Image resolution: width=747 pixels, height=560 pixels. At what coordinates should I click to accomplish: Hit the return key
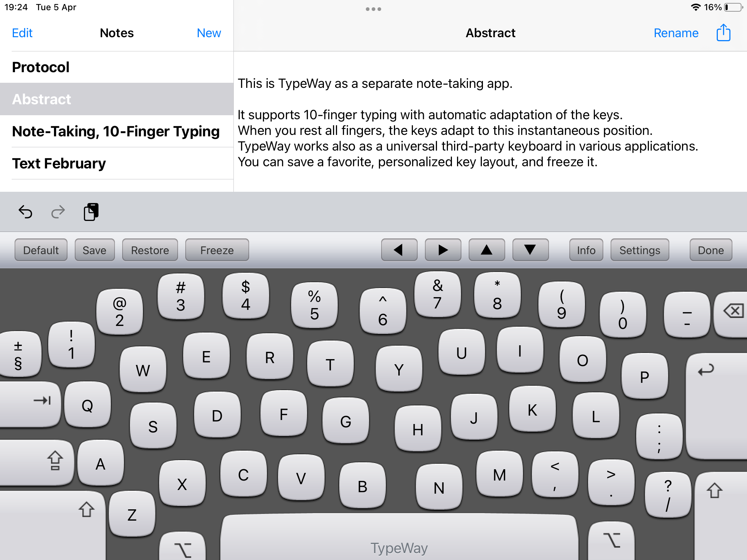pyautogui.click(x=716, y=405)
